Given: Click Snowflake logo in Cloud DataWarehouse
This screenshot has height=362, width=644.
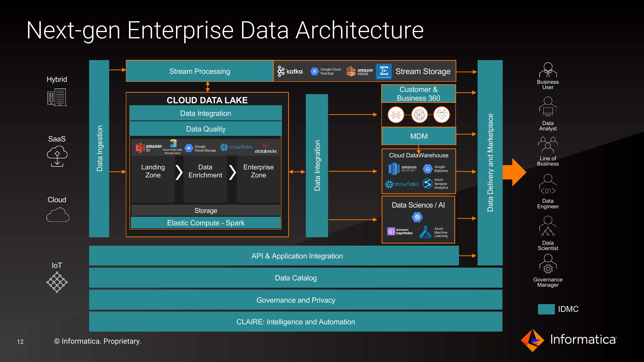Looking at the screenshot, I should coord(402,184).
